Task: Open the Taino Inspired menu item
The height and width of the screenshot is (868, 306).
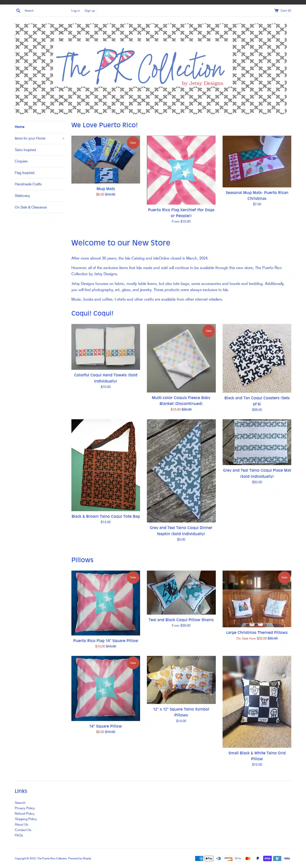Action: (25, 150)
